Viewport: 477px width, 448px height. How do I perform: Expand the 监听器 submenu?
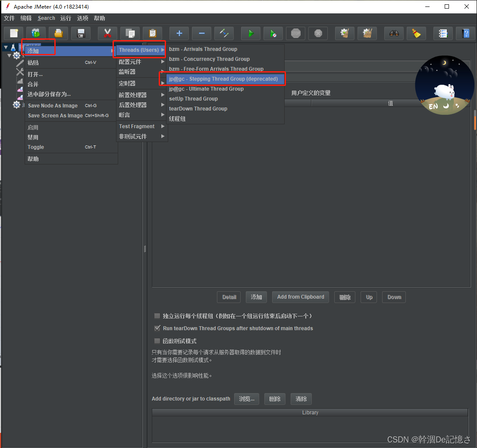pos(141,72)
